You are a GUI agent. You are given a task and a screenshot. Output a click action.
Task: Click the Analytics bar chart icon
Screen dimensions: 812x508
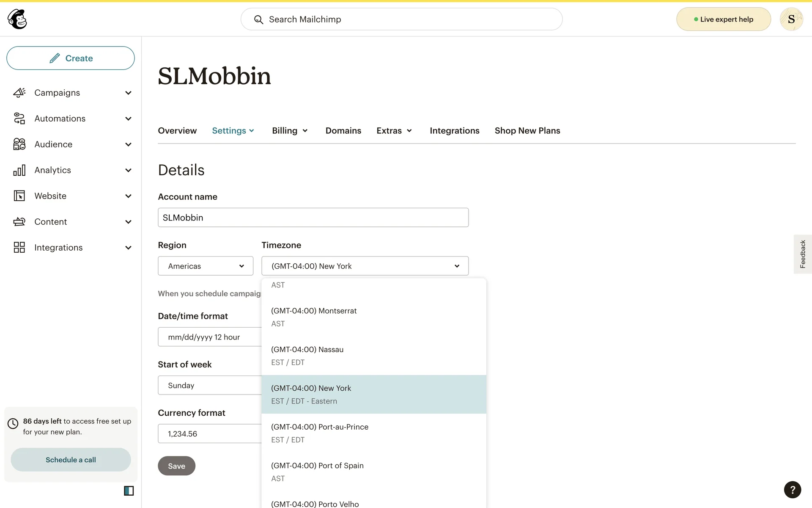coord(19,170)
